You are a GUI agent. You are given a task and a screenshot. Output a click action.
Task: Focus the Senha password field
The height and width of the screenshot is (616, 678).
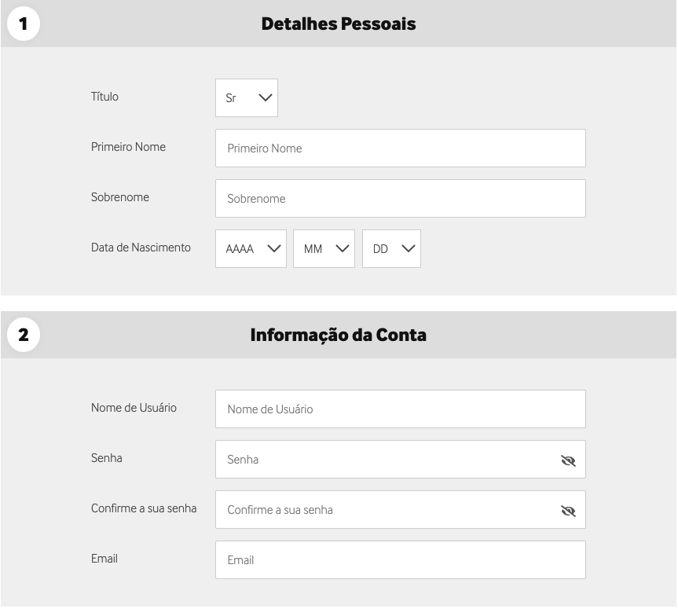coord(385,460)
